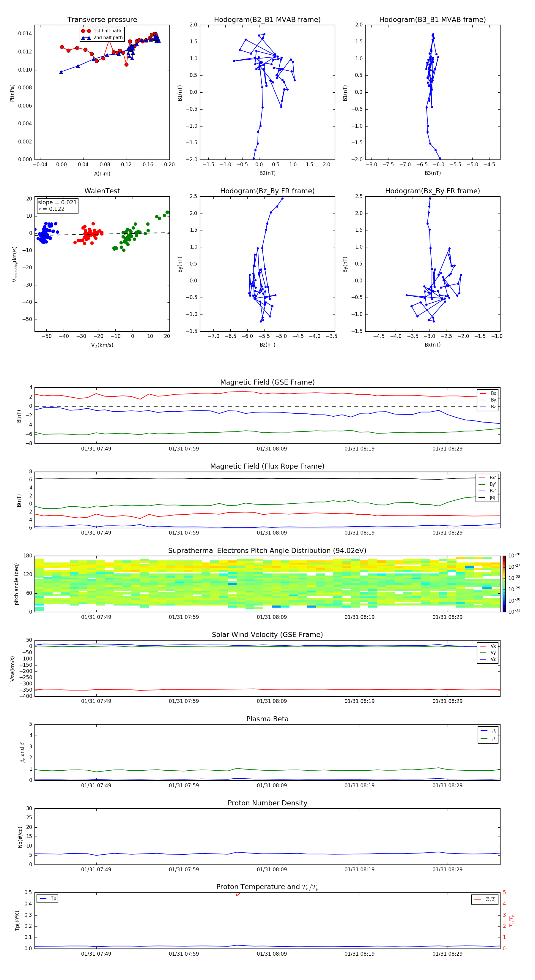Click the 'Pt(nPa)' y-axis label
Viewport: 535px width, 980px height.
pos(12,93)
